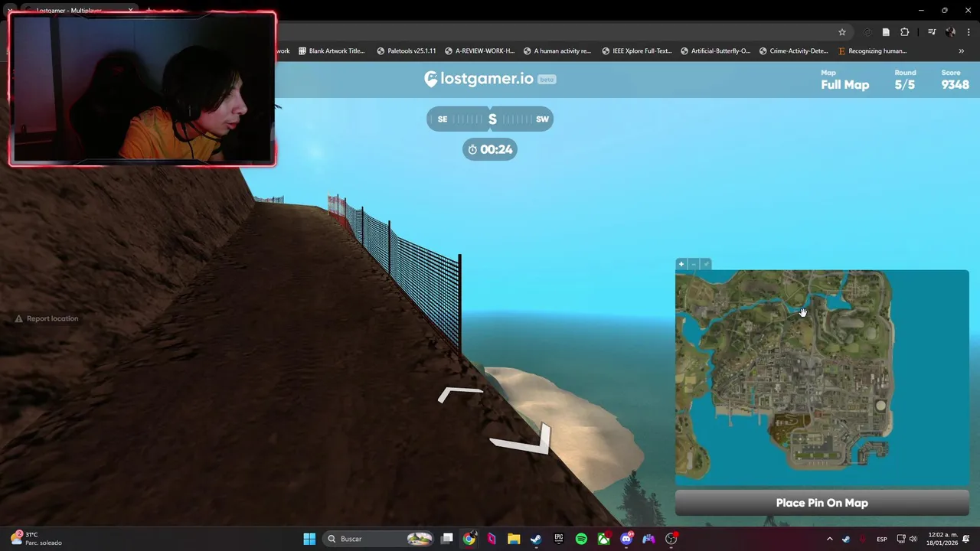Open Chrome profile avatar
The image size is (980, 551).
pyautogui.click(x=950, y=32)
